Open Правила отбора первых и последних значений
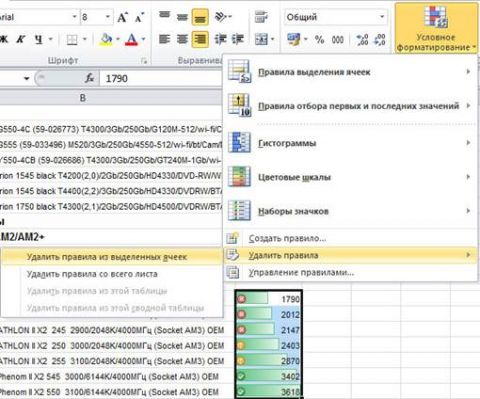Screen dimensions: 480x399 351,106
